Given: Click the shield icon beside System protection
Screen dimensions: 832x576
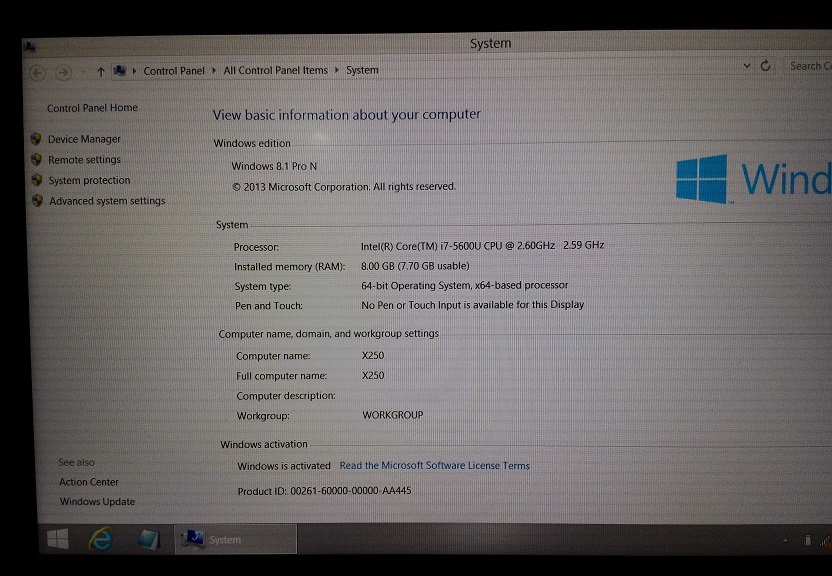Looking at the screenshot, I should tap(37, 180).
